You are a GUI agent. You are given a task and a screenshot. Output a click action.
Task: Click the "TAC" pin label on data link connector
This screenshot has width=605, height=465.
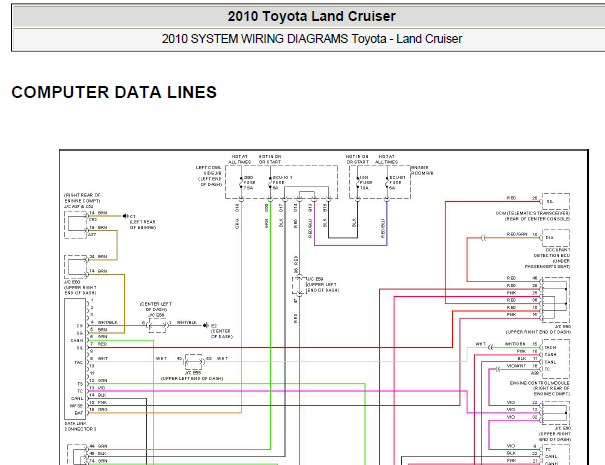point(79,362)
